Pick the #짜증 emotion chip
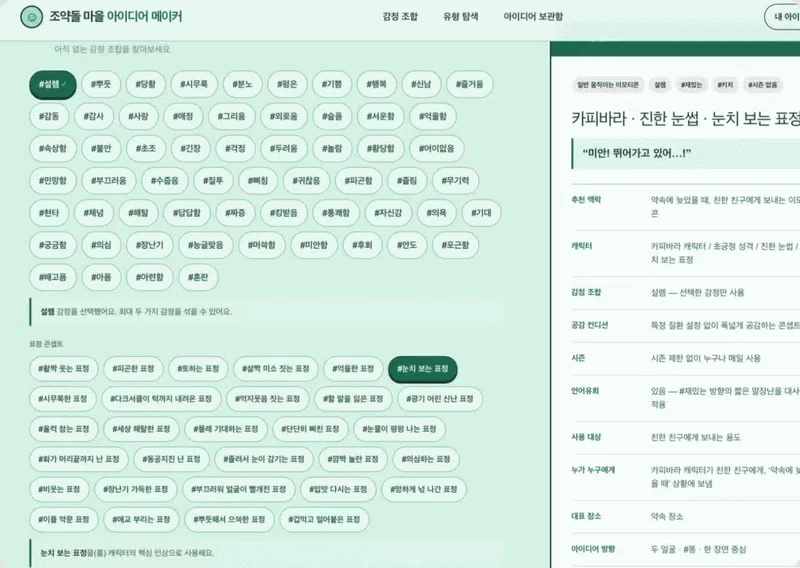 coord(235,213)
